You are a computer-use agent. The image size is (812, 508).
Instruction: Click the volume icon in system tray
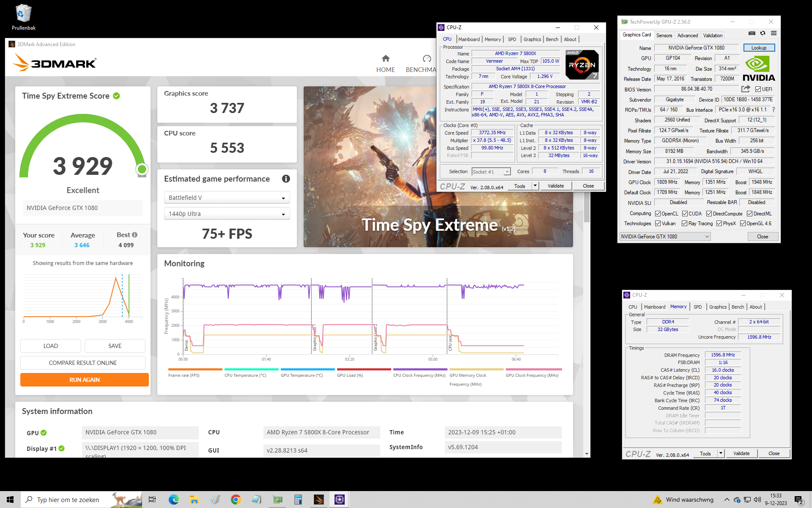pyautogui.click(x=757, y=500)
